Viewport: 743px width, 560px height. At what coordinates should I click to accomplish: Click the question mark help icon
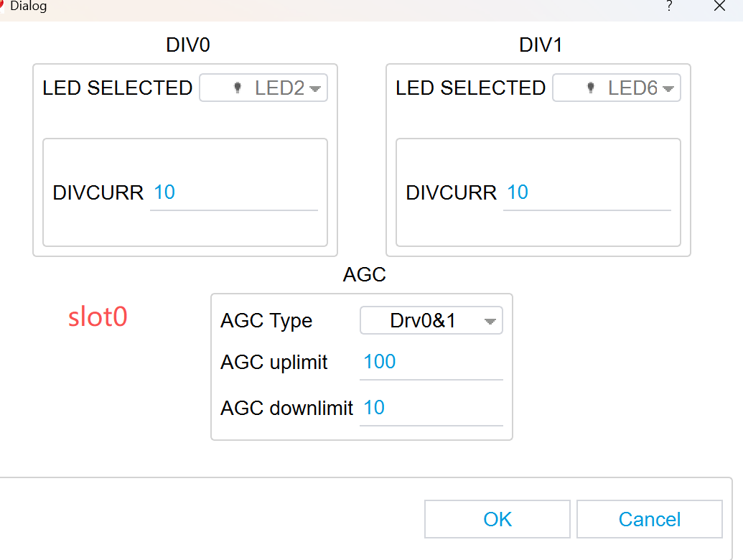pyautogui.click(x=669, y=6)
